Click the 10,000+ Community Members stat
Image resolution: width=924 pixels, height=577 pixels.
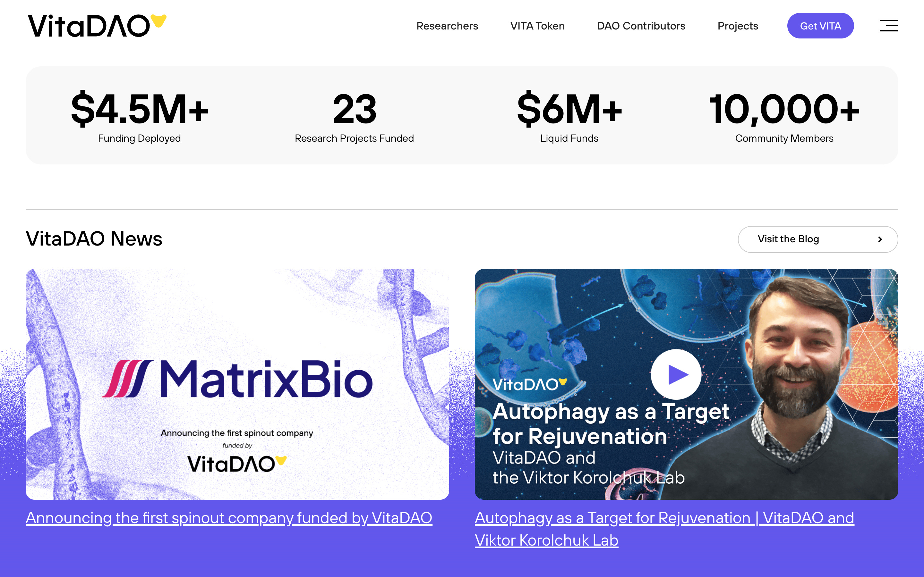click(x=784, y=116)
